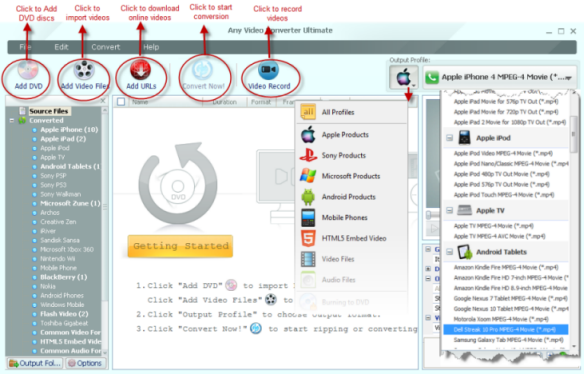Choose Video Files category

click(352, 259)
